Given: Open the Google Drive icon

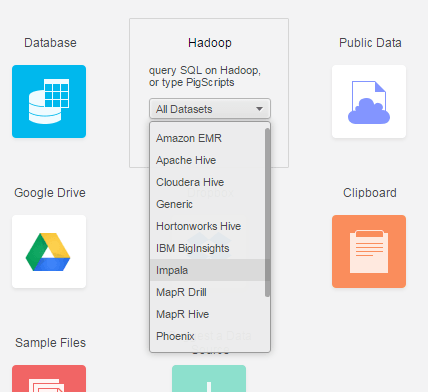Looking at the screenshot, I should click(49, 251).
